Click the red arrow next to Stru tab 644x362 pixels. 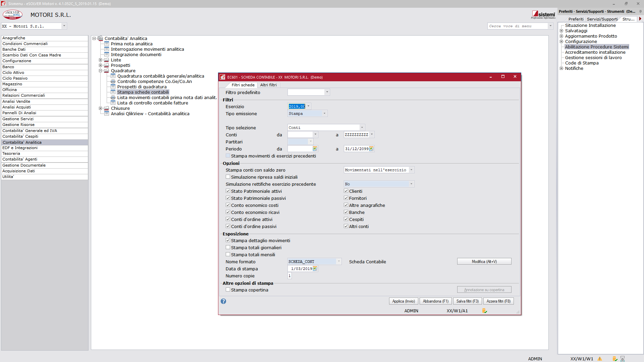(x=640, y=19)
